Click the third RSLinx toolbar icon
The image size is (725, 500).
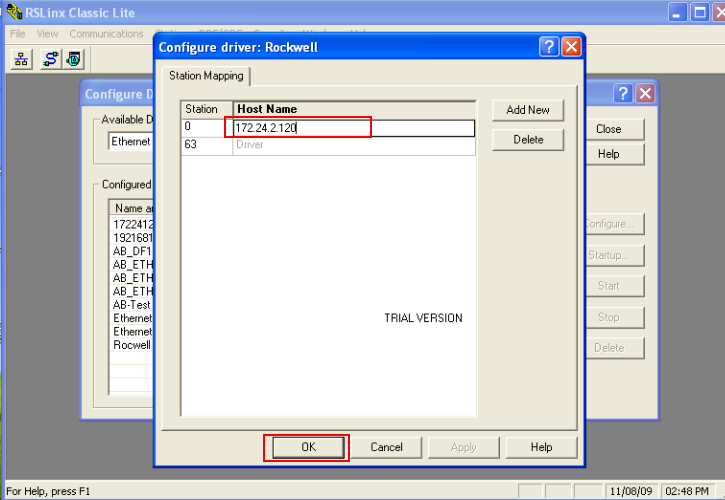(x=74, y=59)
